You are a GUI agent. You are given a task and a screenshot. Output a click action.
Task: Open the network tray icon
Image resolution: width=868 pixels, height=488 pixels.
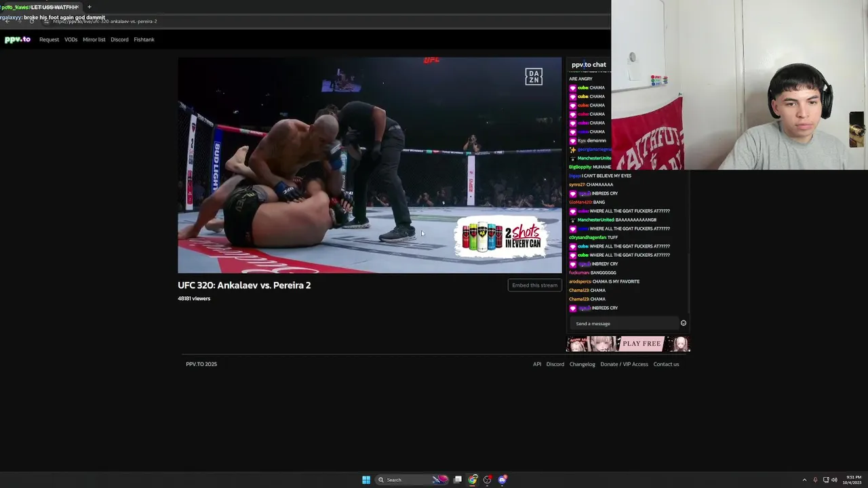(x=826, y=480)
